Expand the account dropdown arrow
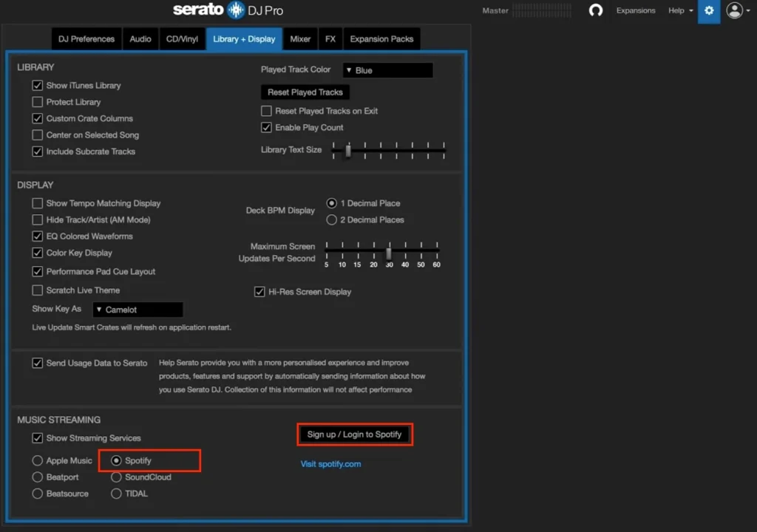Image resolution: width=757 pixels, height=532 pixels. [x=747, y=11]
